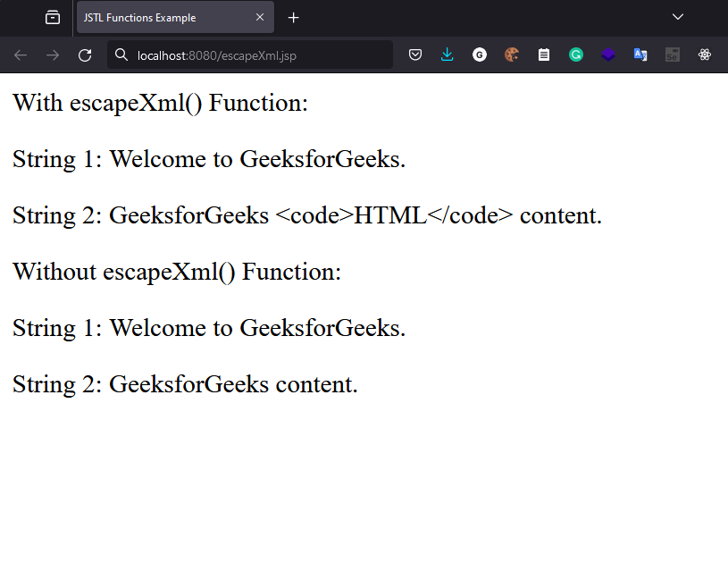728x563 pixels.
Task: Expand the list all tabs chevron
Action: [x=677, y=17]
